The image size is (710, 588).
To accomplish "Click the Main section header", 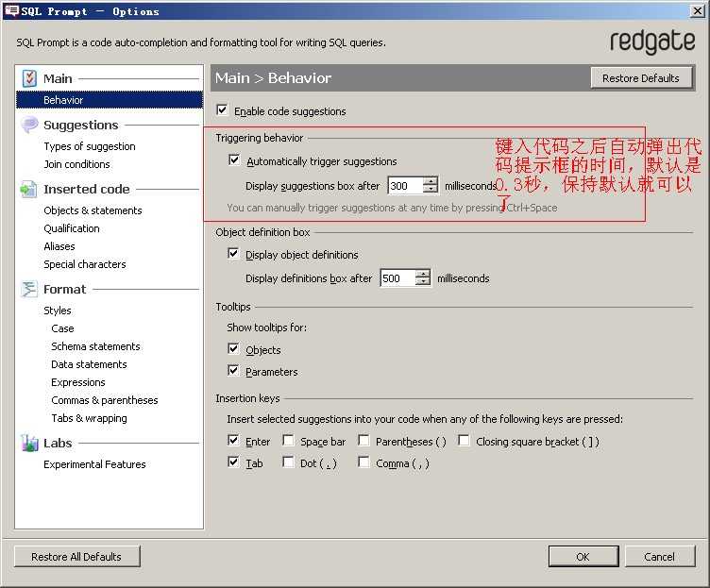I will (58, 78).
